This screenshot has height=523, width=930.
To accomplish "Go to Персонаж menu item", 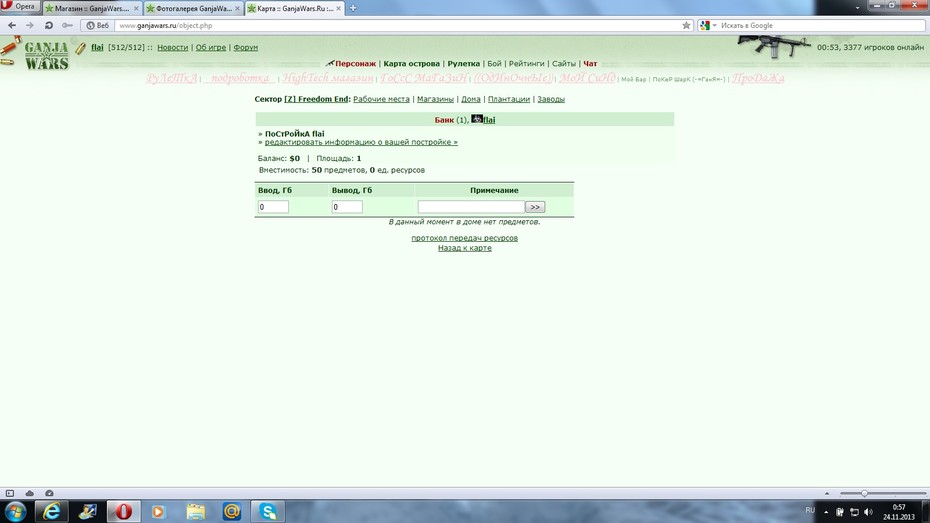I will pyautogui.click(x=355, y=63).
